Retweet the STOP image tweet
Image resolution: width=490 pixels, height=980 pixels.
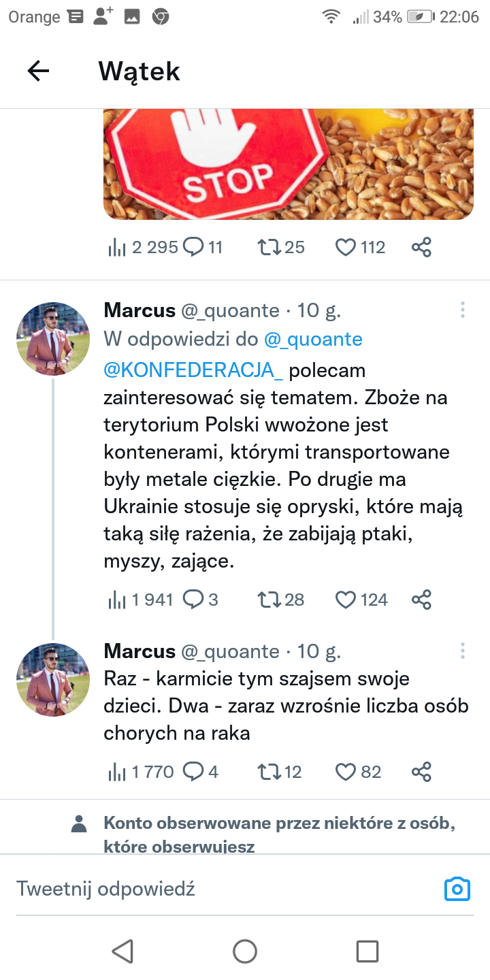(268, 247)
